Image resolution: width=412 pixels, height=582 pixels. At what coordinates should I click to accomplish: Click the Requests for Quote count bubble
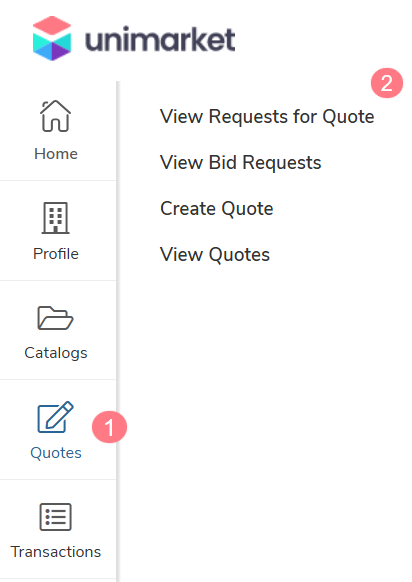coord(387,83)
